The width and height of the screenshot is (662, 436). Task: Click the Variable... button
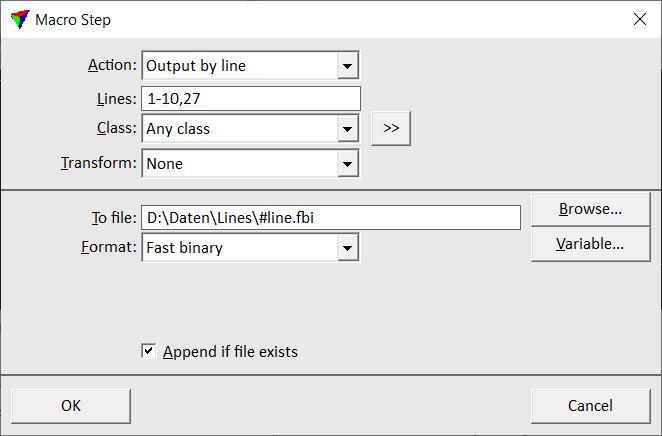[590, 243]
